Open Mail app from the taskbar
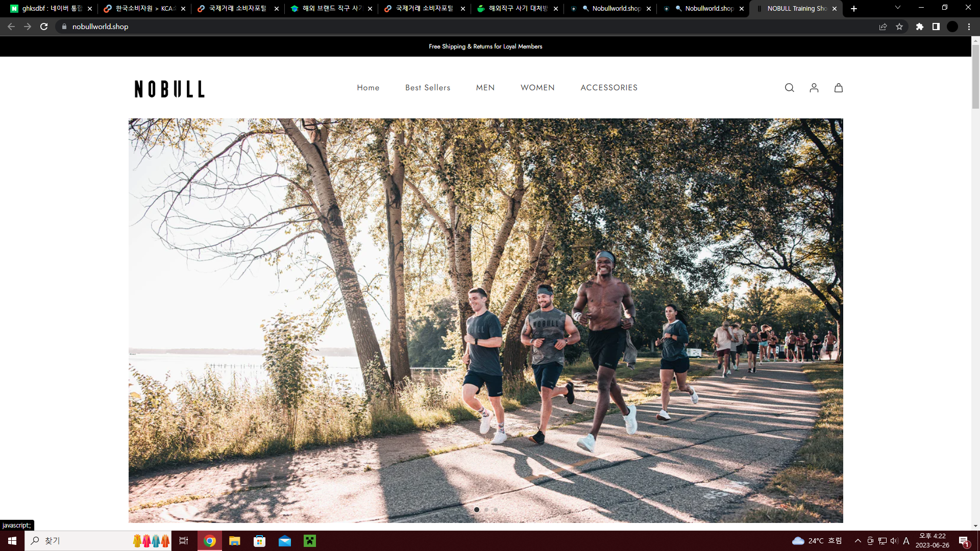980x551 pixels. point(285,541)
